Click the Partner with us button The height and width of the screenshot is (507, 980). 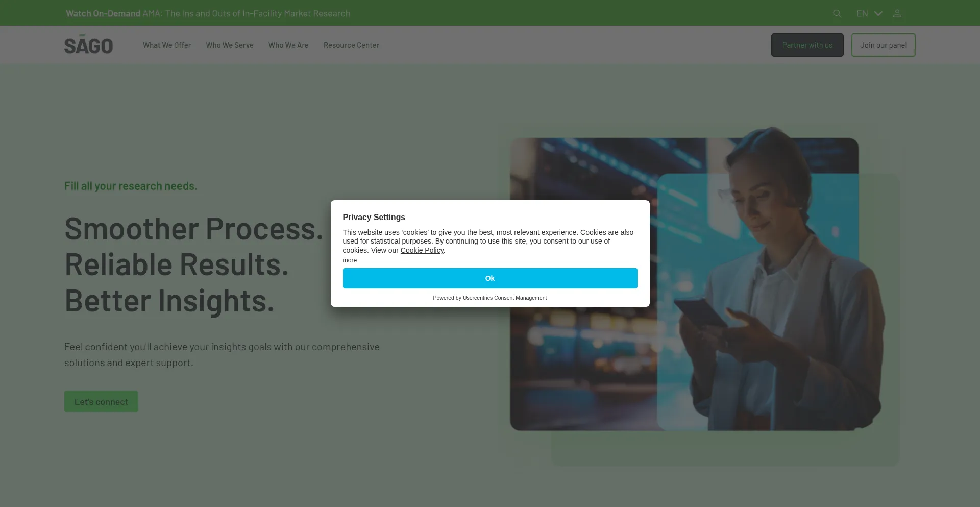[x=807, y=45]
